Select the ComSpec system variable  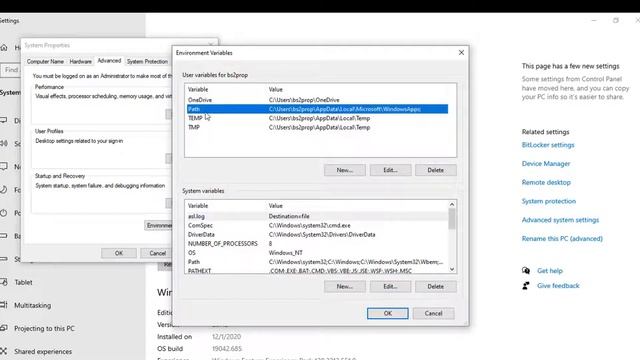pos(317,225)
